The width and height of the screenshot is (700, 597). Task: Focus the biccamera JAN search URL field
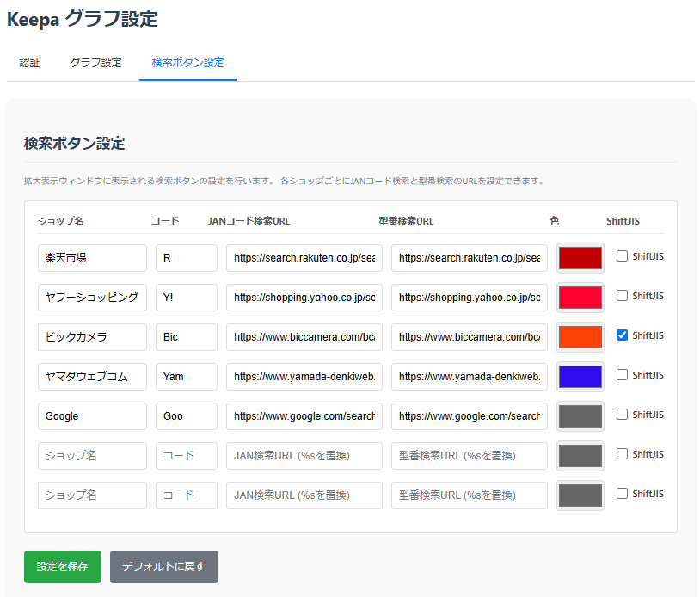[x=304, y=337]
